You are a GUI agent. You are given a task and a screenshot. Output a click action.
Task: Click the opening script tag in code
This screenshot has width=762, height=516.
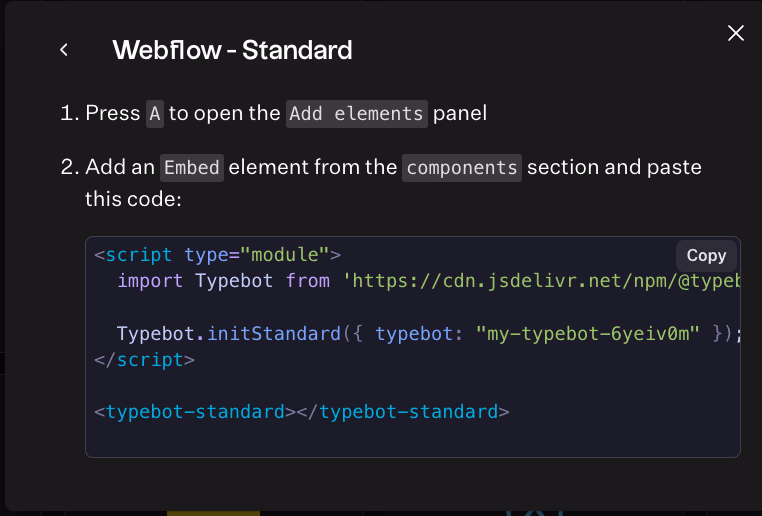pos(133,254)
